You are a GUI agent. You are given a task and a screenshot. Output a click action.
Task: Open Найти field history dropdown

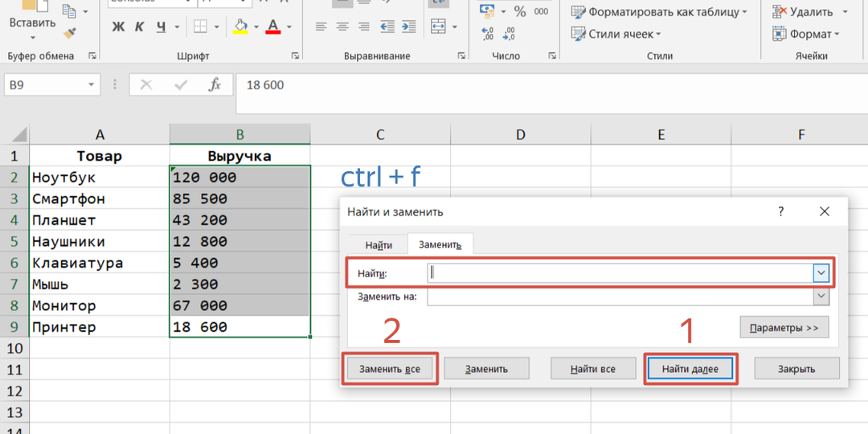tap(821, 272)
